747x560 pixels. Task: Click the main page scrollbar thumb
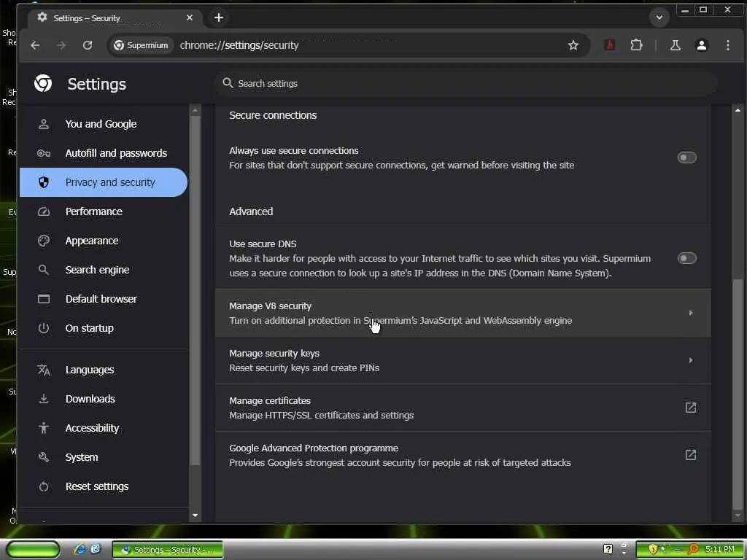coord(738,394)
